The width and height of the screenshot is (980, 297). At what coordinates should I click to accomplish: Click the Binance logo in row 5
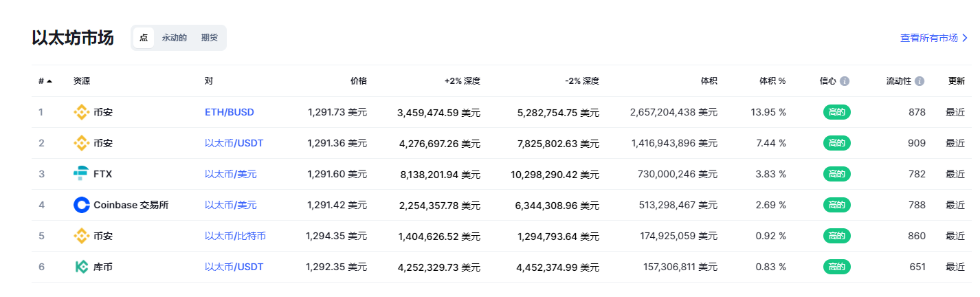pos(81,236)
